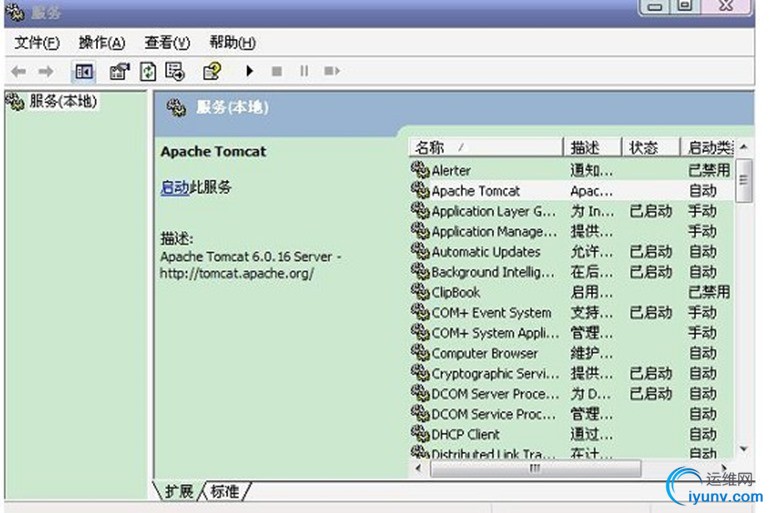Click the horizontal scrollbar thumb

click(536, 468)
